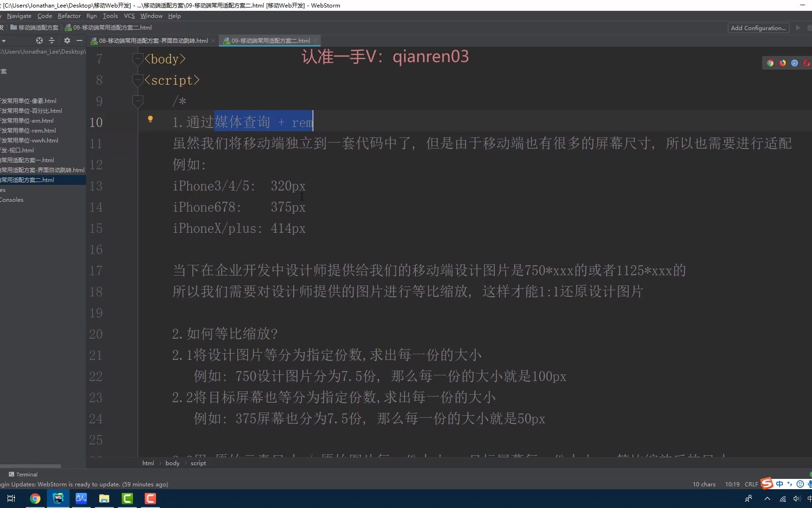Screen dimensions: 812x508
Task: Open the Wi-Fi network tray icon
Action: pos(782,499)
